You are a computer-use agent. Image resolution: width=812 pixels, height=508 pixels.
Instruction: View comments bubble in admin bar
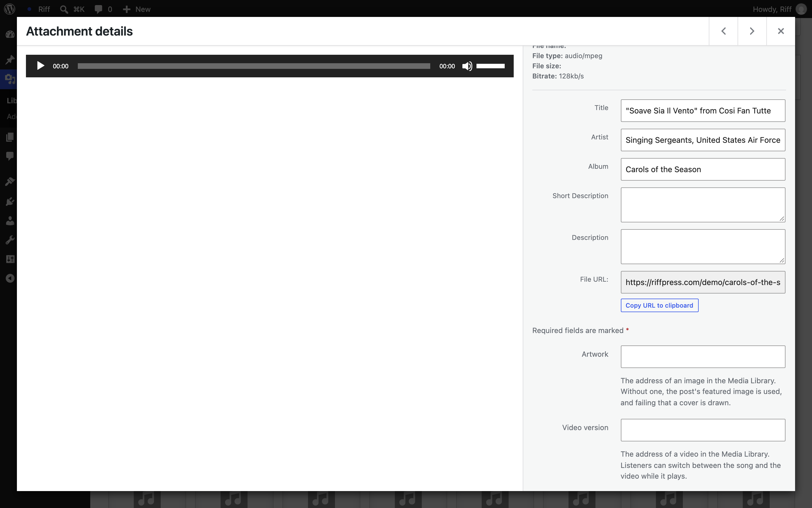coord(103,9)
